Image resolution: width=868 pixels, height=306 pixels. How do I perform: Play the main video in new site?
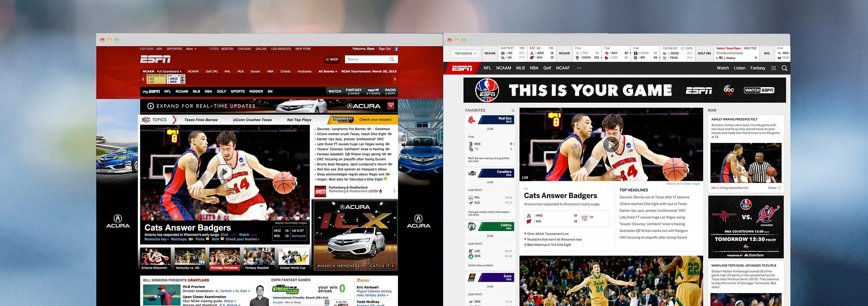point(611,144)
